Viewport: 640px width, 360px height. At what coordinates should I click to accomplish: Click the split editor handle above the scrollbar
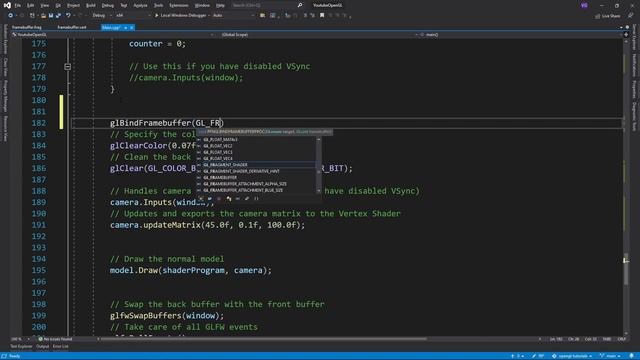pyautogui.click(x=626, y=35)
